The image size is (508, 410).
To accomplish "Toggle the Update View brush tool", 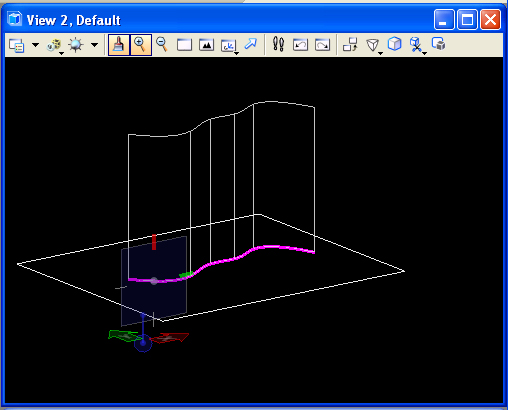I will 119,45.
